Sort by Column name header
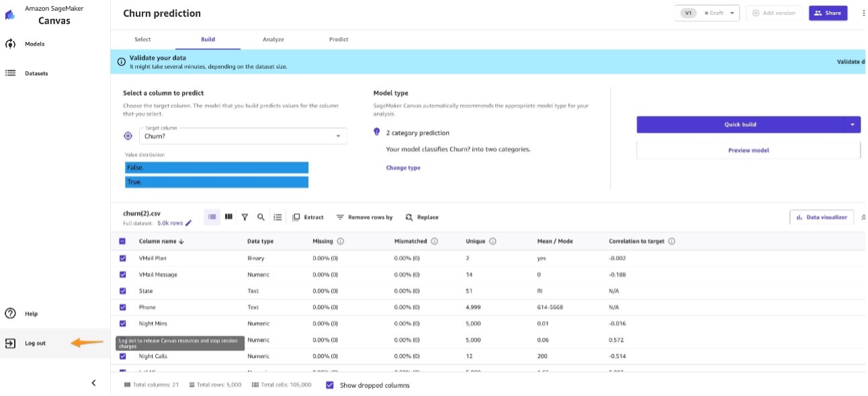This screenshot has width=868, height=396. pos(161,241)
